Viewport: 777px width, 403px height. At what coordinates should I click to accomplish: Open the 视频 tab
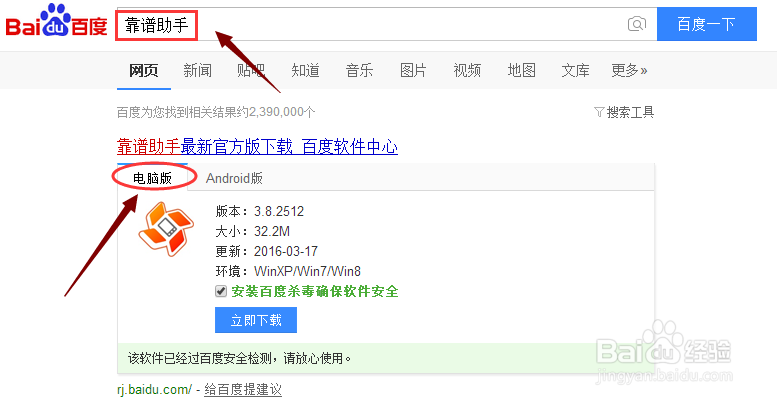(467, 70)
